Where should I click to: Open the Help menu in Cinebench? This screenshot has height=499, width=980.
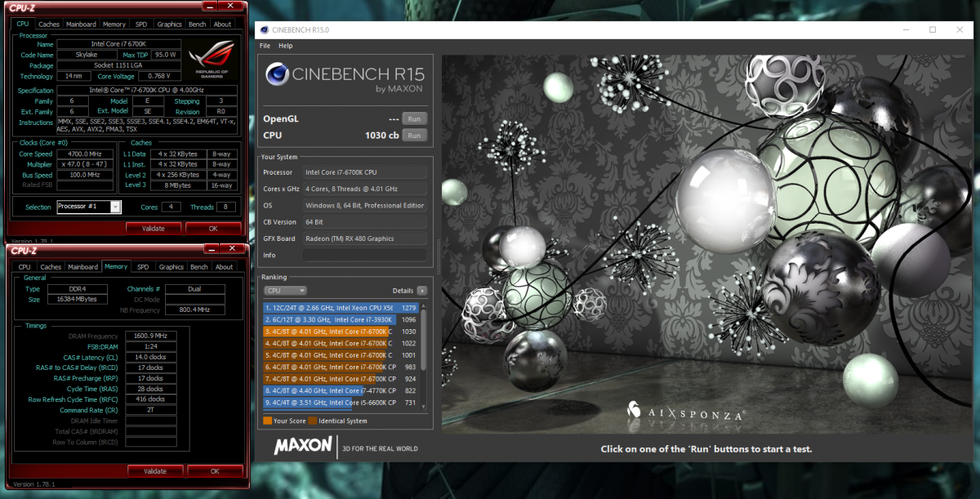click(285, 46)
